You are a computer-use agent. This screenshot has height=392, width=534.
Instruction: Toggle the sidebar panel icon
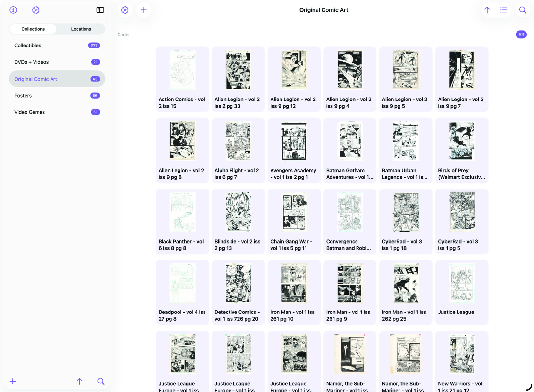click(x=100, y=10)
